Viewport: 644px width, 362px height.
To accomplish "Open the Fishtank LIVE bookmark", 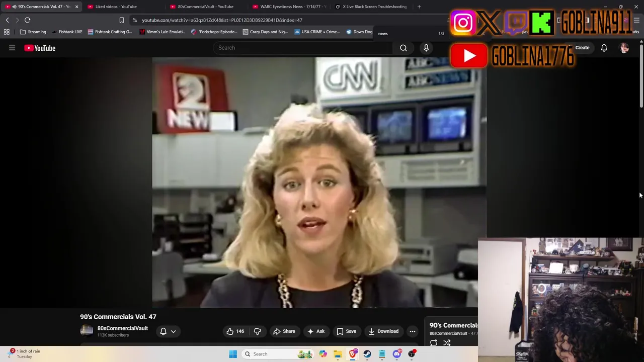I will (x=67, y=32).
